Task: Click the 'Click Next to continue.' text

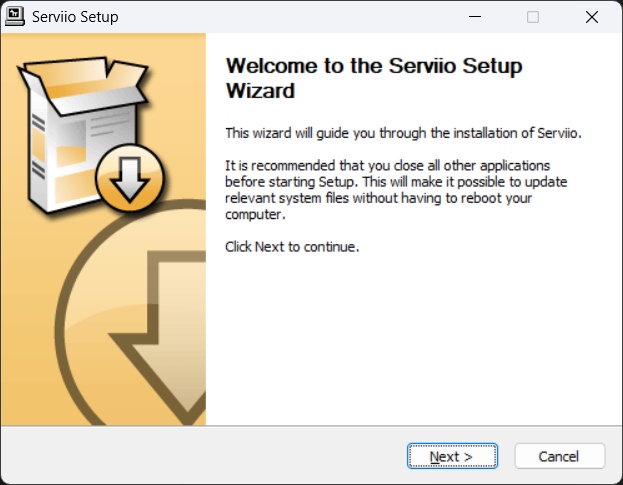Action: click(x=292, y=247)
